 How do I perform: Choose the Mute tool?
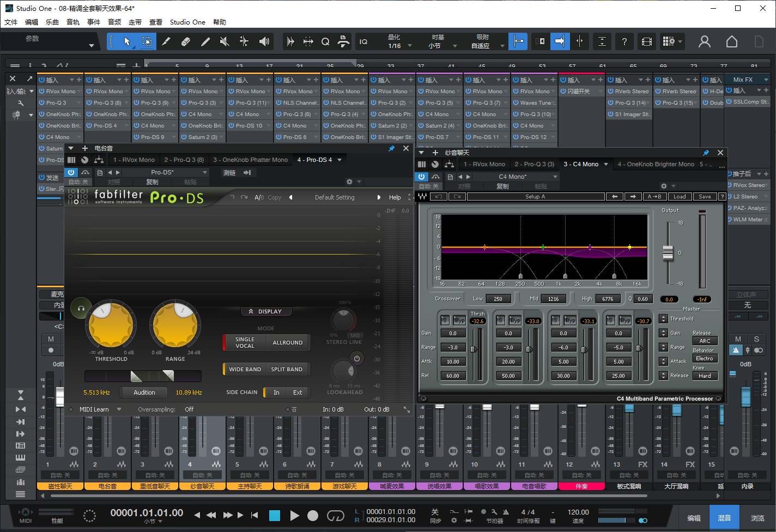(225, 41)
